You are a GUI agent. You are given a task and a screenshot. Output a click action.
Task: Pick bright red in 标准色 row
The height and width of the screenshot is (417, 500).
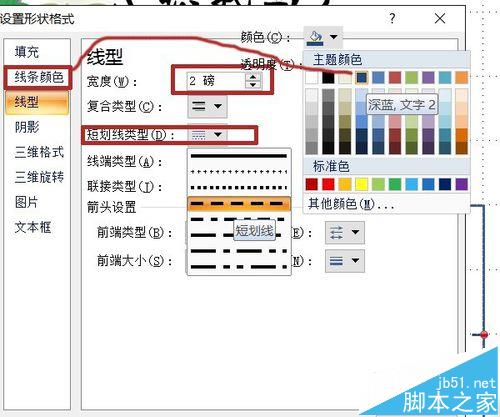pyautogui.click(x=328, y=184)
